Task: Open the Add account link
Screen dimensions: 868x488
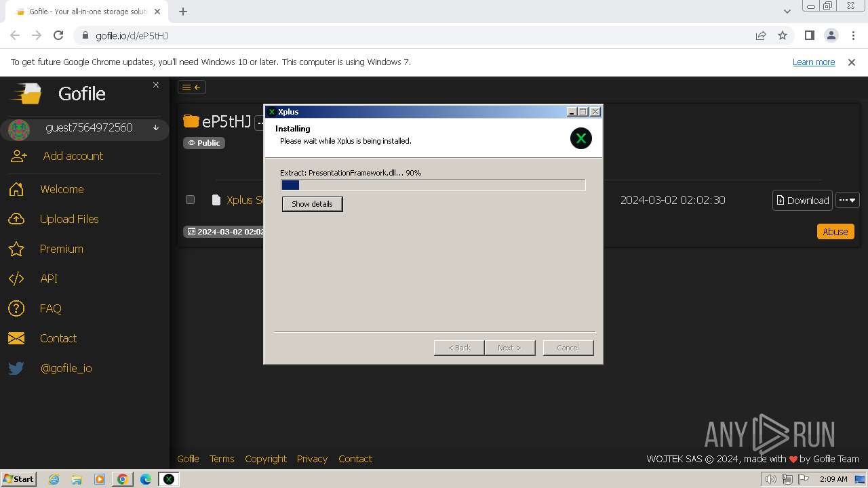Action: 73,156
